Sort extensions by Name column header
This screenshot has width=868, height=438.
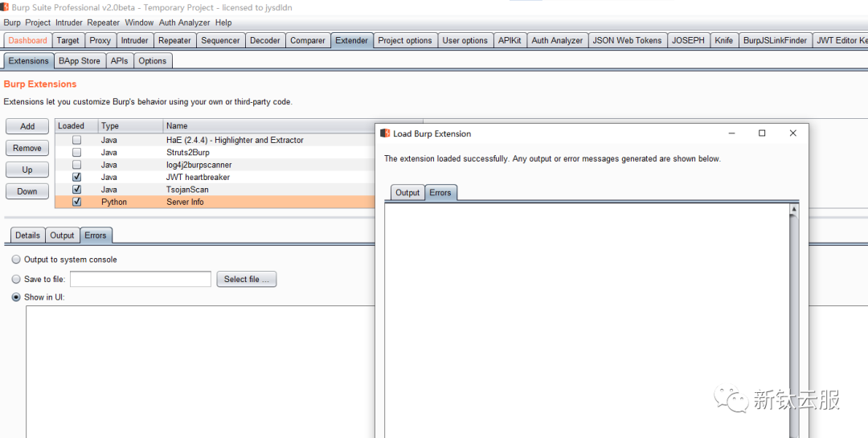[x=269, y=125]
